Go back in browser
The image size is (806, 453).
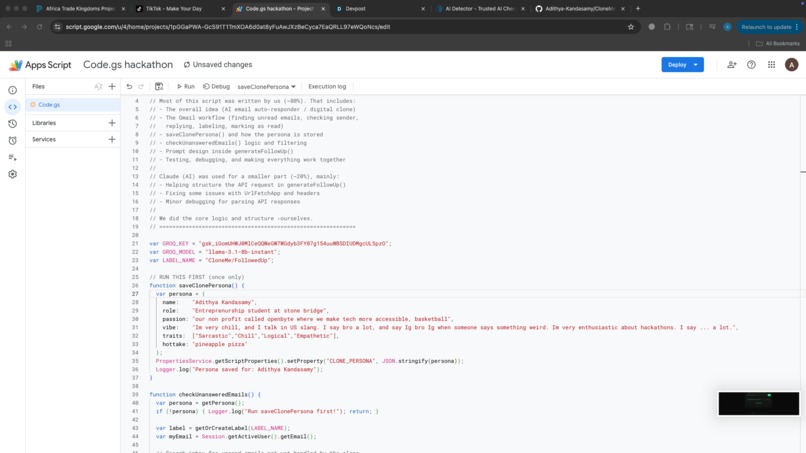coord(9,27)
